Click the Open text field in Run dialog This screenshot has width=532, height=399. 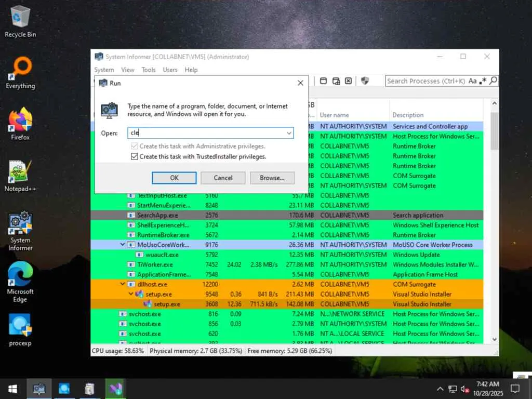[x=210, y=133]
